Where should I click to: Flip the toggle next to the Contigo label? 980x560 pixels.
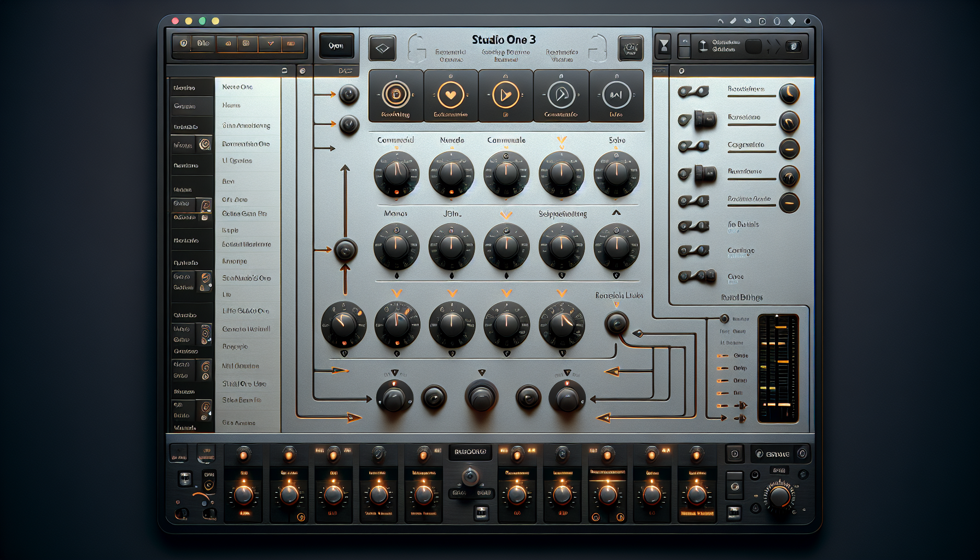693,249
